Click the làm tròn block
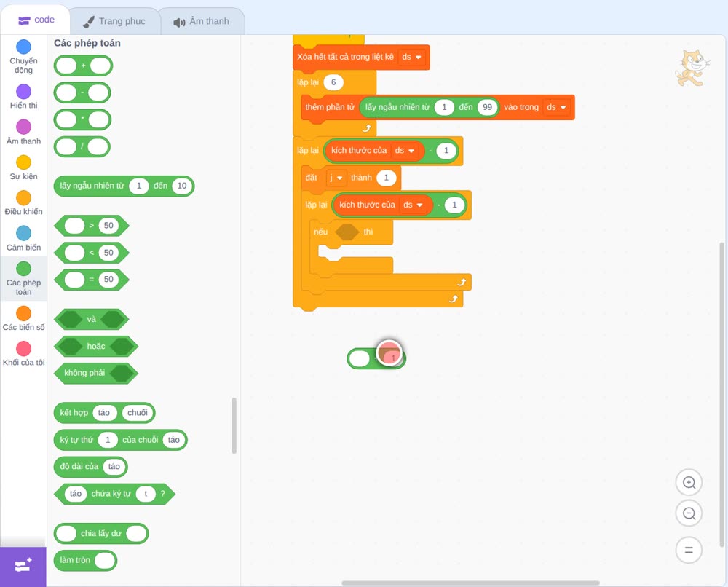The height and width of the screenshot is (587, 728). click(x=85, y=561)
